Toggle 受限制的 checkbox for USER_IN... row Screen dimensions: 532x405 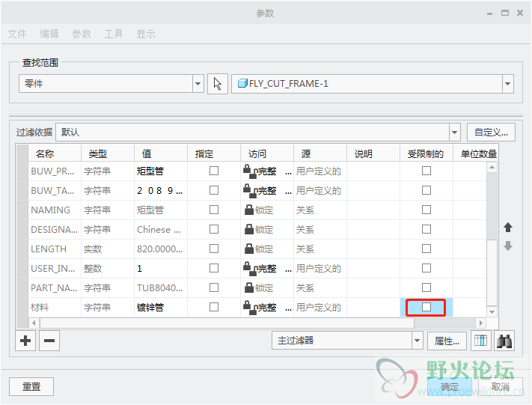(426, 268)
